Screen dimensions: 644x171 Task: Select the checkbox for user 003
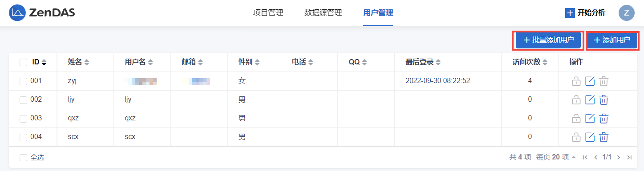tap(23, 119)
